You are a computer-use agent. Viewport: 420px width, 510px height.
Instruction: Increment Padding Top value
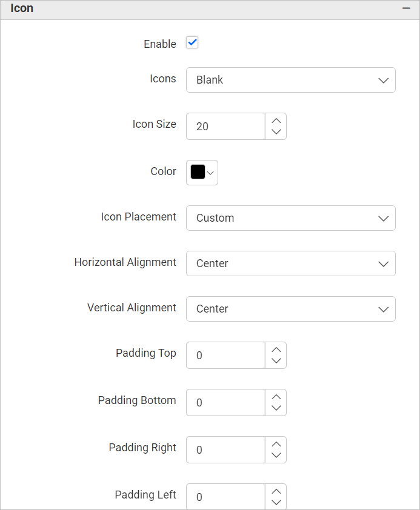[x=276, y=349]
